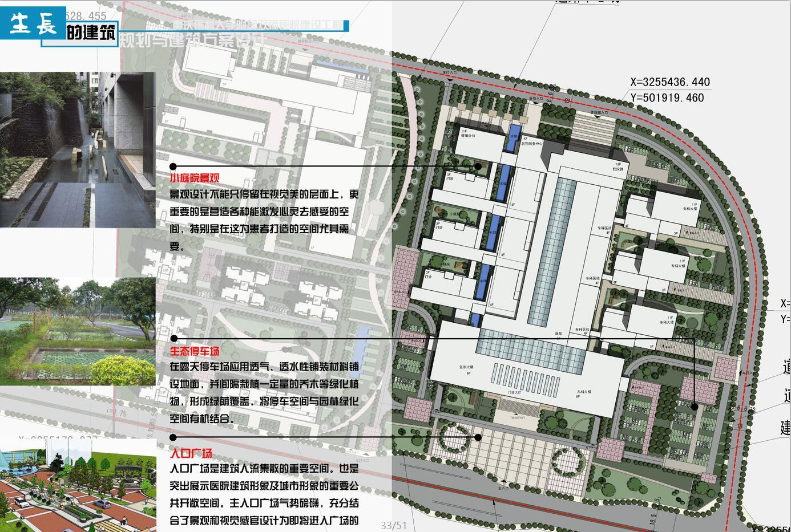791x532 pixels.
Task: Click the page indicator 33/51
Action: click(394, 525)
